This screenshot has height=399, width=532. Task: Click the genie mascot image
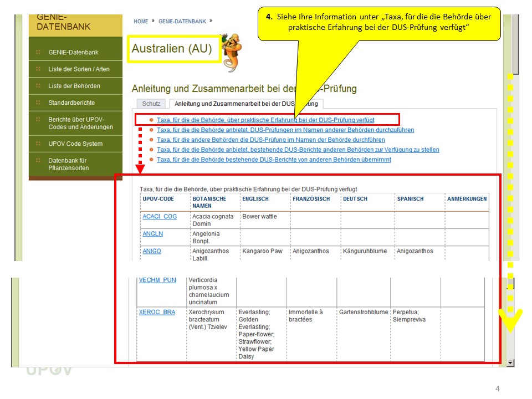(231, 53)
